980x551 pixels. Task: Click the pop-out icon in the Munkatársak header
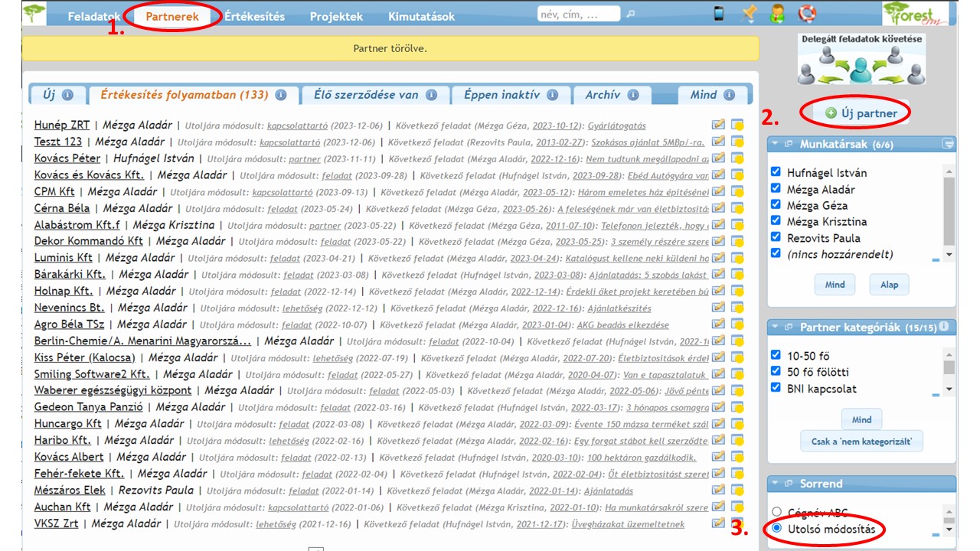coord(788,144)
